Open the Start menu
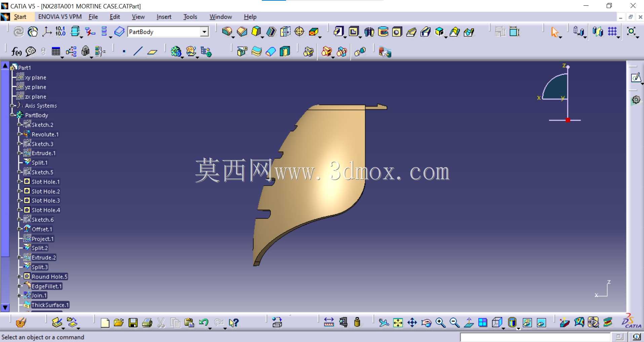This screenshot has height=342, width=644. (x=20, y=17)
